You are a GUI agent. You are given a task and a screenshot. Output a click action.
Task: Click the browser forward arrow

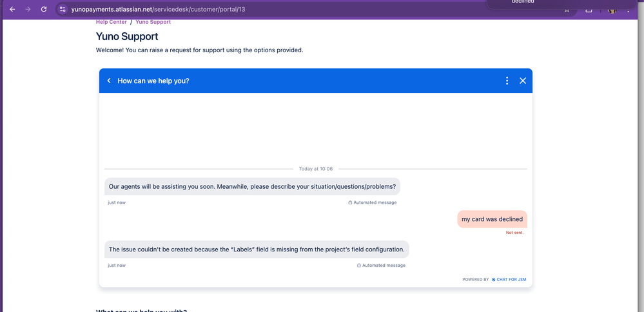point(28,9)
